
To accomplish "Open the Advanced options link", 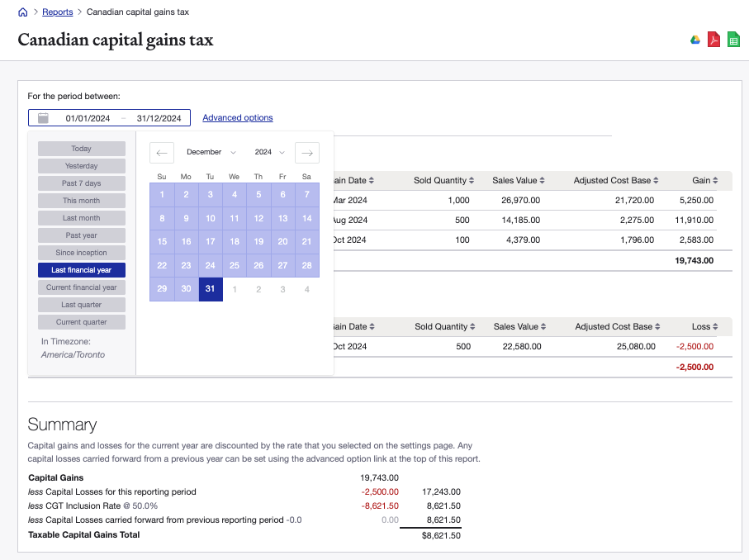I will 237,117.
